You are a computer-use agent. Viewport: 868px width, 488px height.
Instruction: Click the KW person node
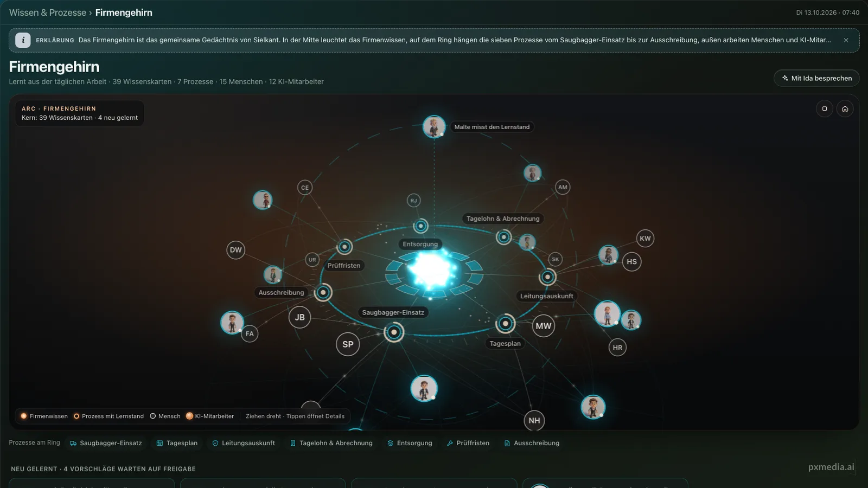tap(645, 238)
